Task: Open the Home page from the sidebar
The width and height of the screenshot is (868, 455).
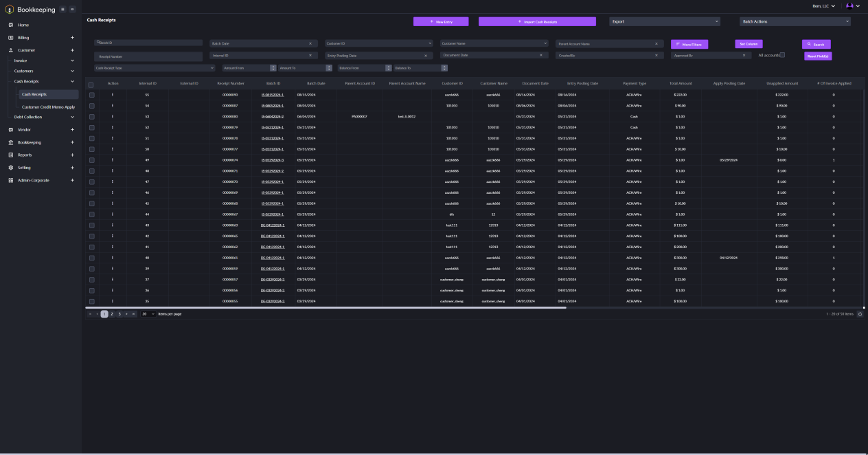Action: tap(10, 25)
